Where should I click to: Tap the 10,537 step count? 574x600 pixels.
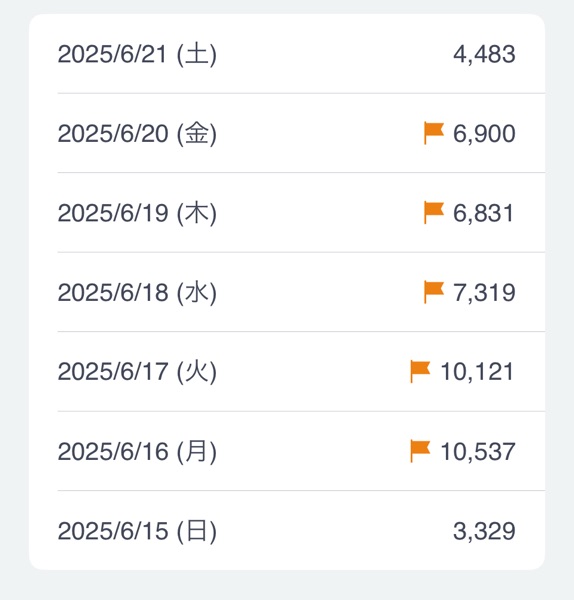(x=478, y=452)
